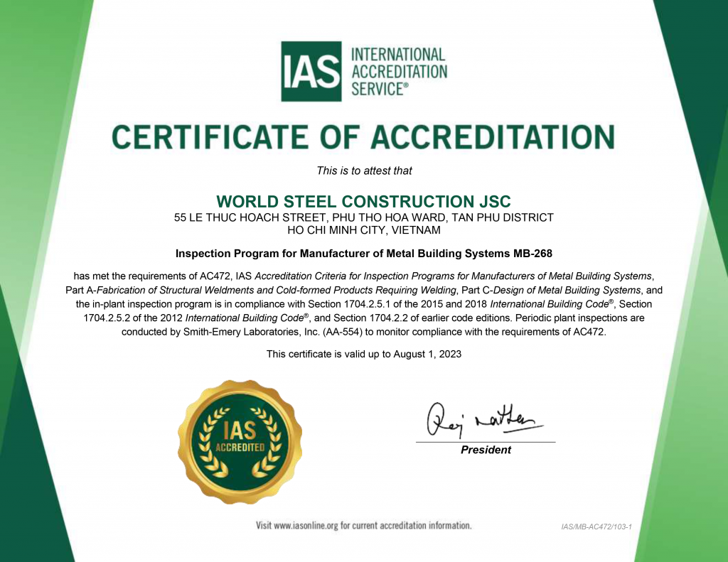
Task: Click the President label under signature
Action: 486,450
